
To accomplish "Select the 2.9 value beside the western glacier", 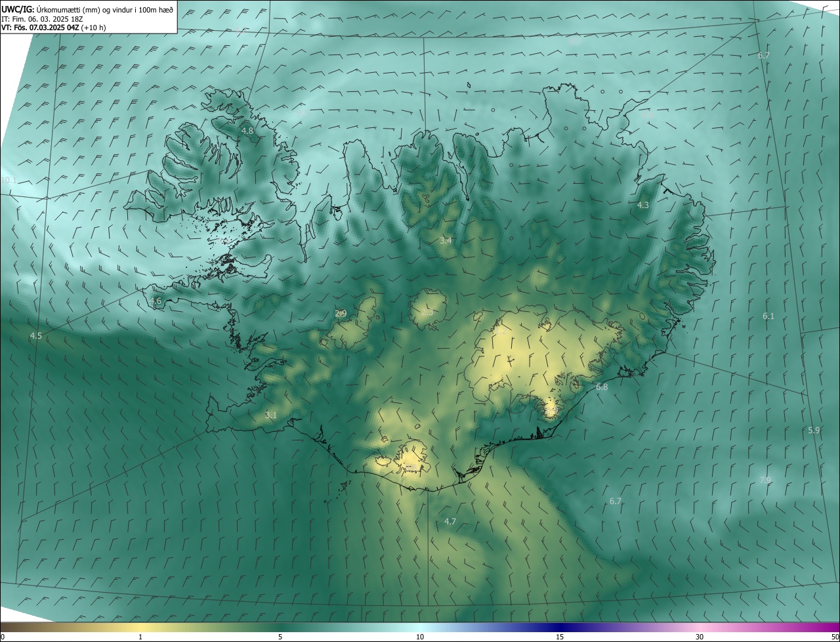I will [341, 314].
